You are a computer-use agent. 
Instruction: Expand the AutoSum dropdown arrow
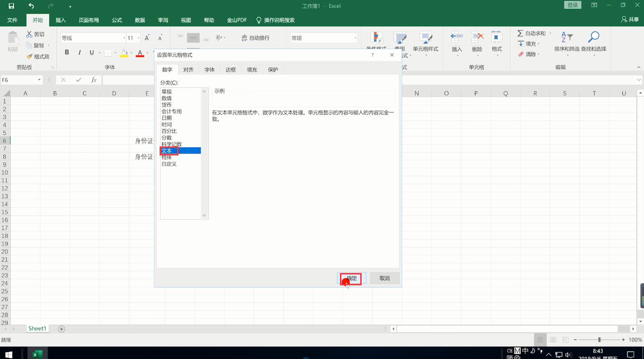click(x=550, y=34)
